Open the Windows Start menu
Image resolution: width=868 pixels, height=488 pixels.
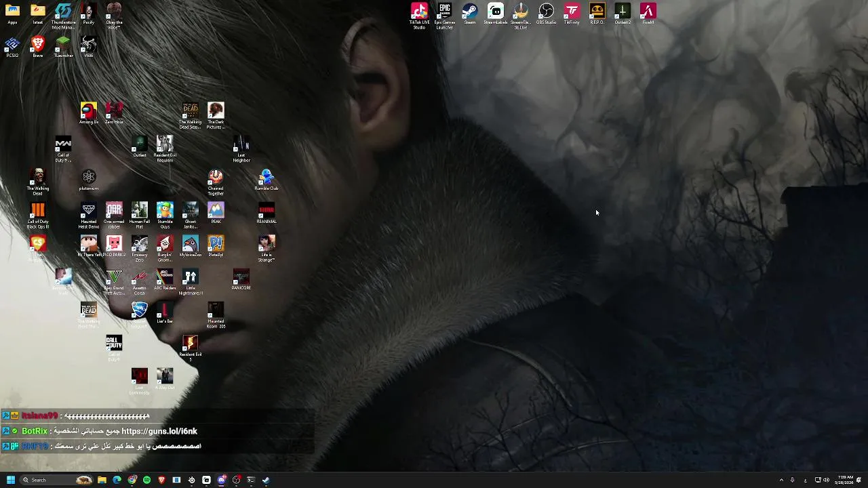(x=11, y=480)
